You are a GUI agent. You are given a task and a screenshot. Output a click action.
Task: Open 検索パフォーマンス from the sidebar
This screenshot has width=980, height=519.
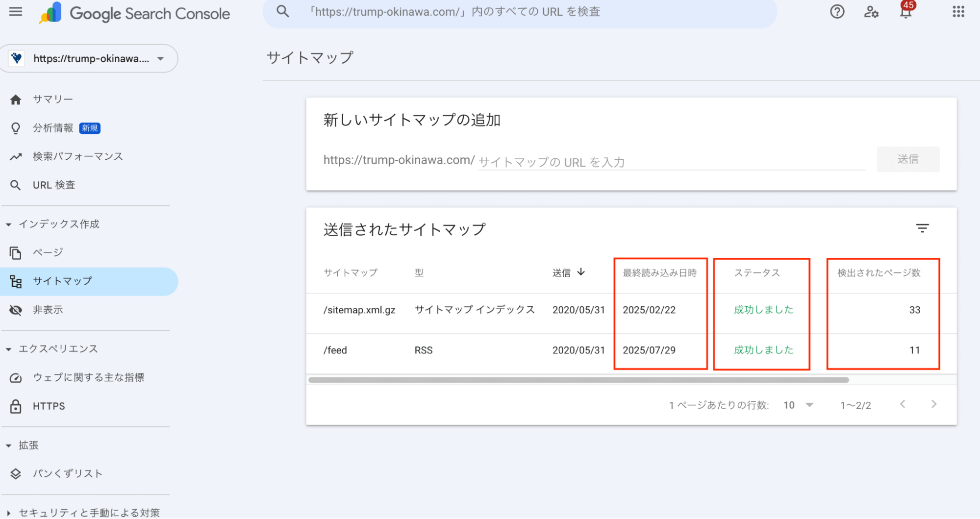[77, 156]
